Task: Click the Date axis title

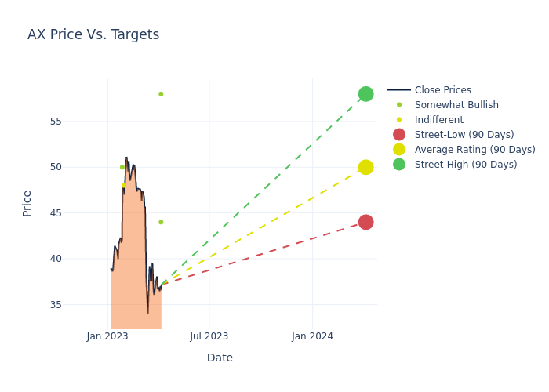Action: point(220,358)
